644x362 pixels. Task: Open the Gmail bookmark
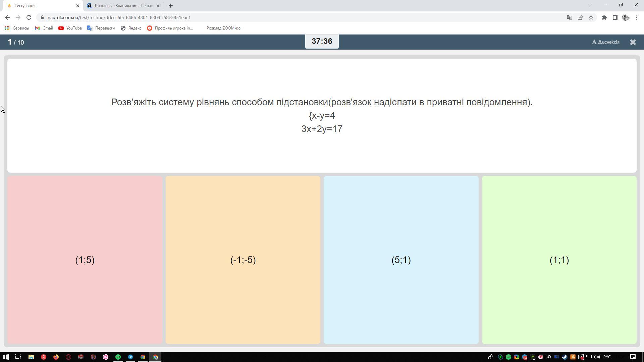[44, 28]
